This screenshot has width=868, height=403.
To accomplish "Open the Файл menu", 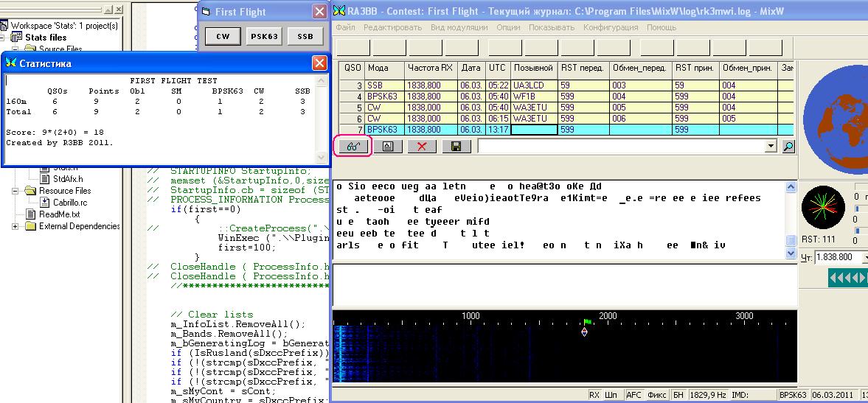I will [345, 27].
